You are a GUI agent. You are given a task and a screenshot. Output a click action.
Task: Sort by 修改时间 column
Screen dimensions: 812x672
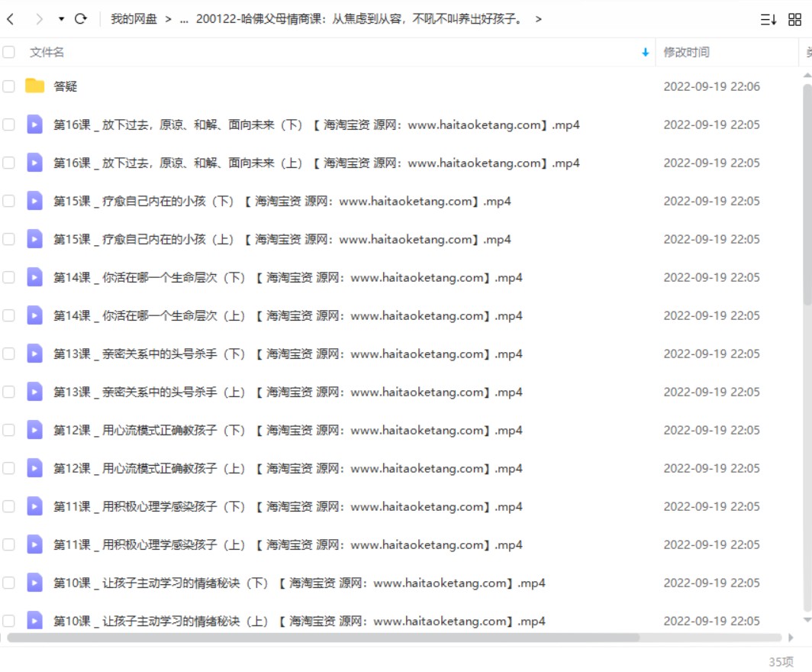pos(686,53)
